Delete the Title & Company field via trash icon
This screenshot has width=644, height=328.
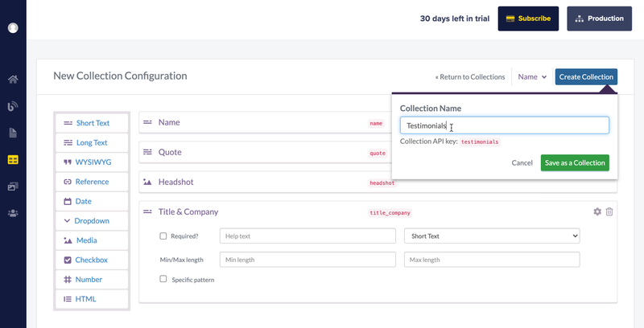click(609, 211)
